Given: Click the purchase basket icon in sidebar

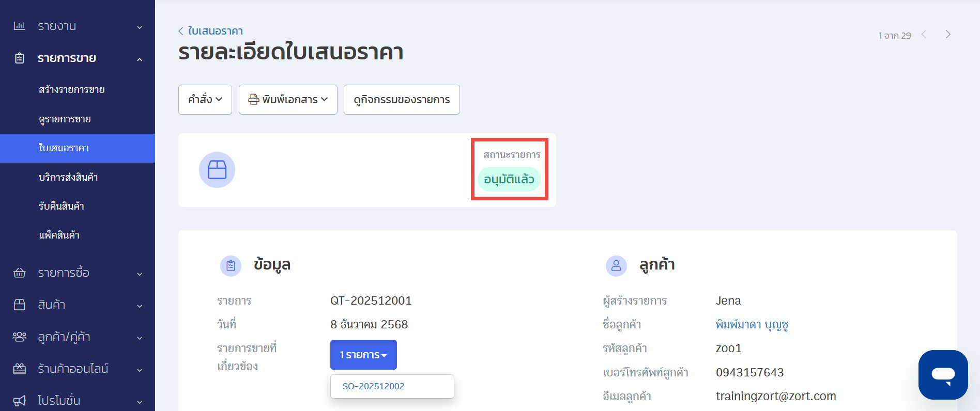Looking at the screenshot, I should coord(19,273).
